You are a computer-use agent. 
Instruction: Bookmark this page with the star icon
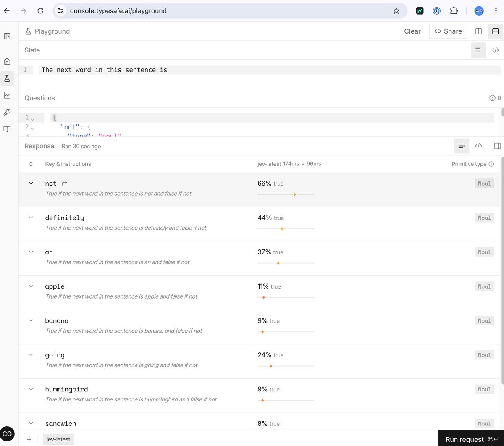(396, 11)
